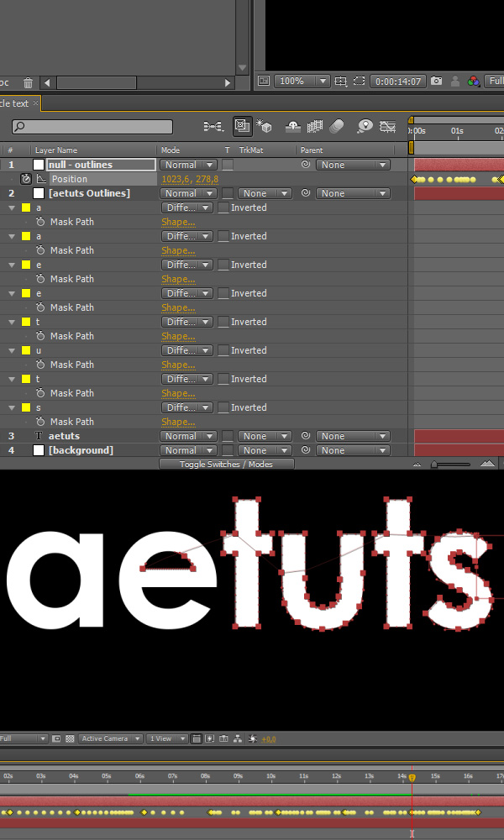
Task: Collapse the mask s disclosure triangle
Action: [x=11, y=407]
